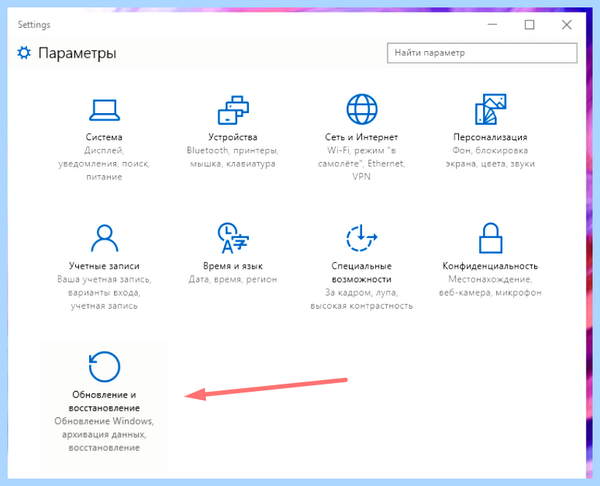Screen dimensions: 600x486
Task: Click the 'Bluetooth, принтеры, мышка, клавиатура' description
Action: [233, 157]
